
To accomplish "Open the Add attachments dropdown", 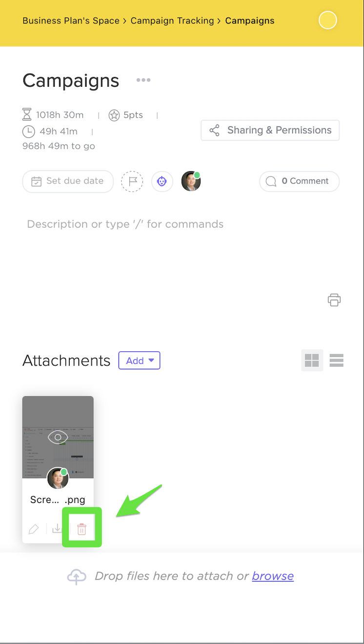I will click(x=139, y=360).
